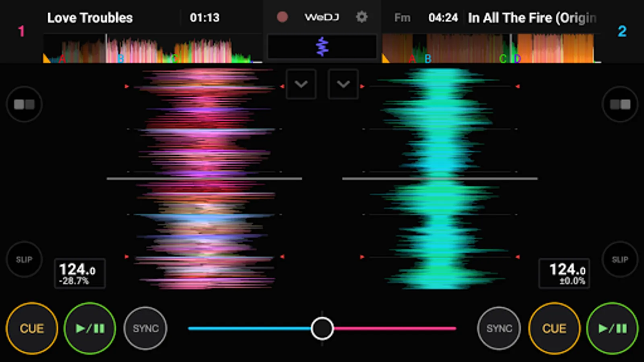
Task: Start recording with the red record button
Action: click(x=282, y=17)
